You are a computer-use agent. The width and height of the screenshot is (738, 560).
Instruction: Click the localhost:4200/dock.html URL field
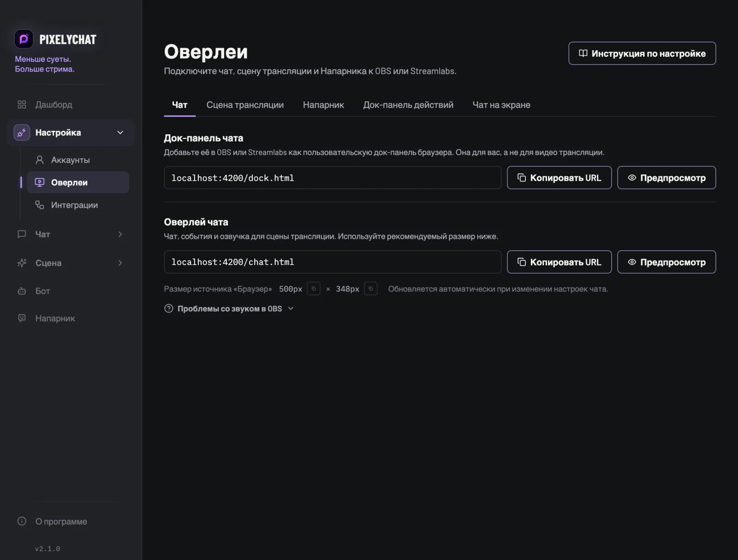click(x=333, y=177)
